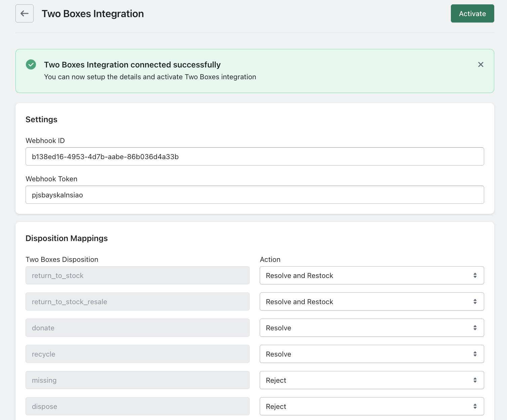Dismiss the success banner with the X

pyautogui.click(x=481, y=64)
